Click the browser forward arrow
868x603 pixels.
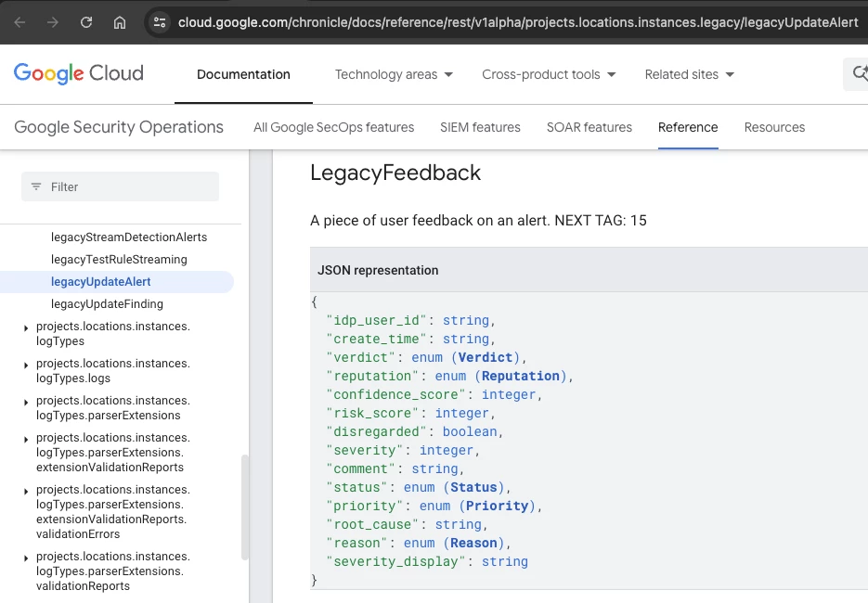[53, 22]
